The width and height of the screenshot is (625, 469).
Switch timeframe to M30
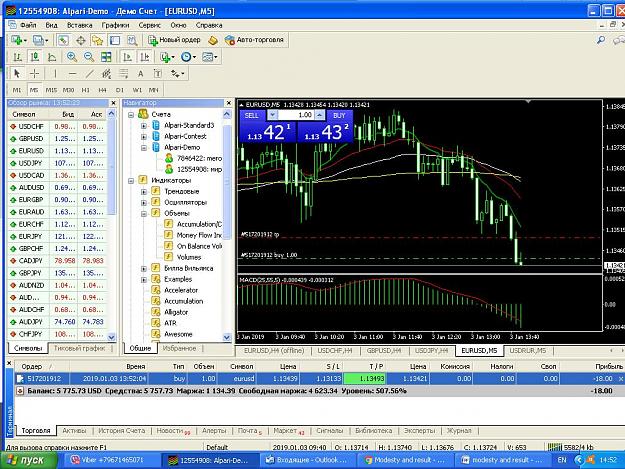coord(69,90)
